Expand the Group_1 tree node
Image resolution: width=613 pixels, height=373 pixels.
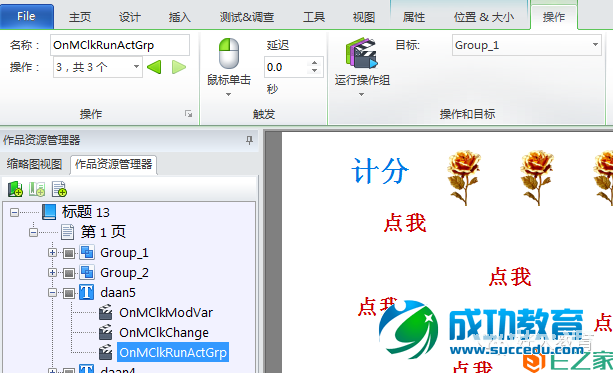pos(52,253)
